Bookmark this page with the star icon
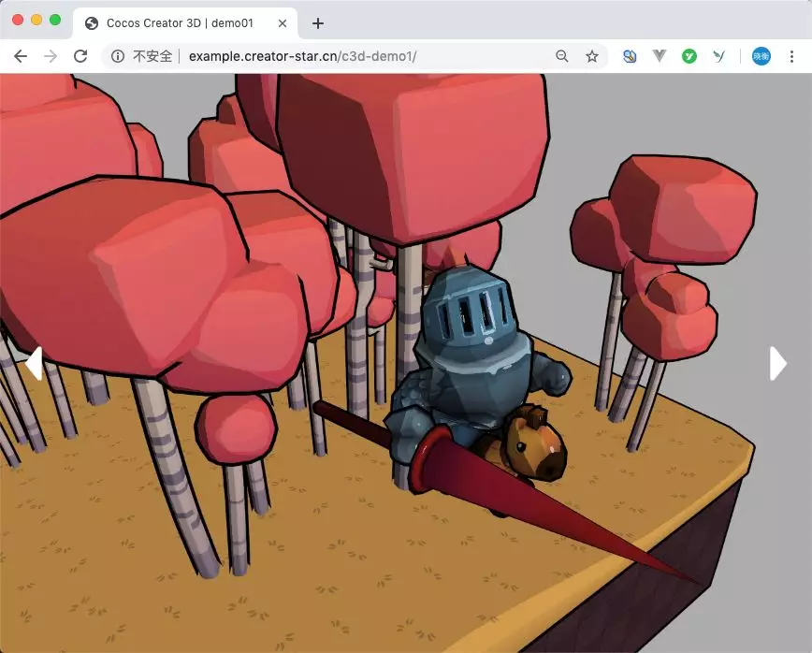The width and height of the screenshot is (812, 653). tap(592, 56)
